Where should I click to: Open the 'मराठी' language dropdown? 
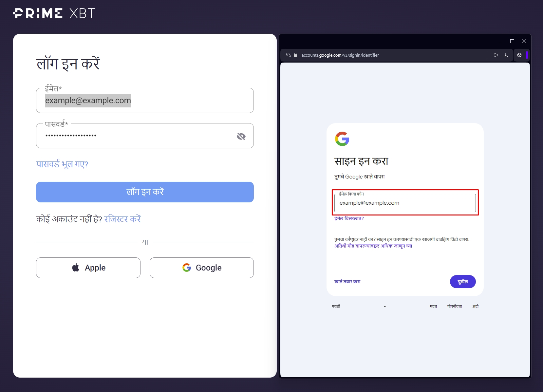click(359, 307)
